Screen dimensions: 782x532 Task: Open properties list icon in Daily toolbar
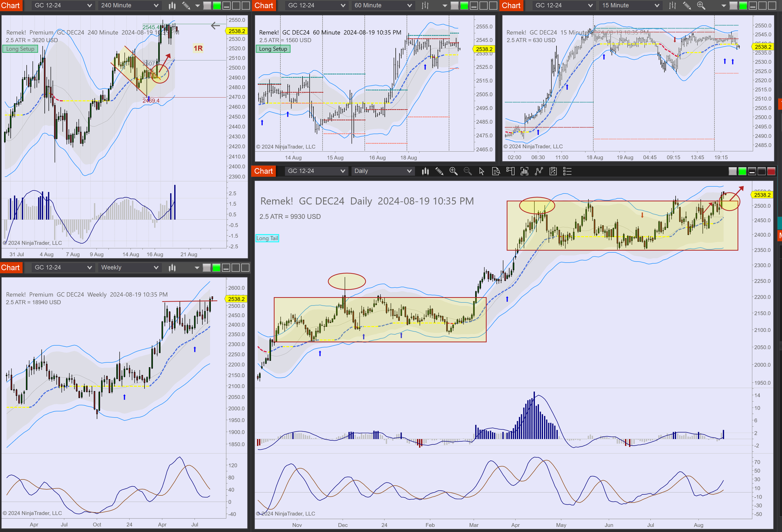point(567,171)
